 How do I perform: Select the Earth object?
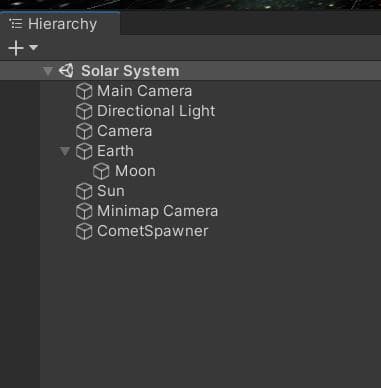pos(115,151)
